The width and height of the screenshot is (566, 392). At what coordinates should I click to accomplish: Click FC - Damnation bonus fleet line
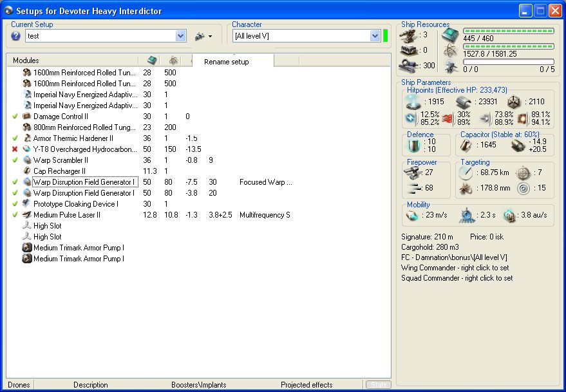click(454, 257)
